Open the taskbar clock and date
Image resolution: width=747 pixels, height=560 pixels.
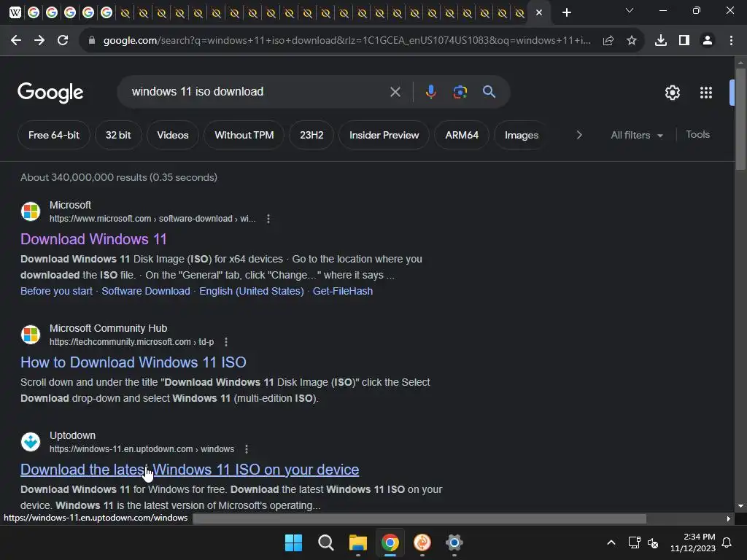coord(693,542)
